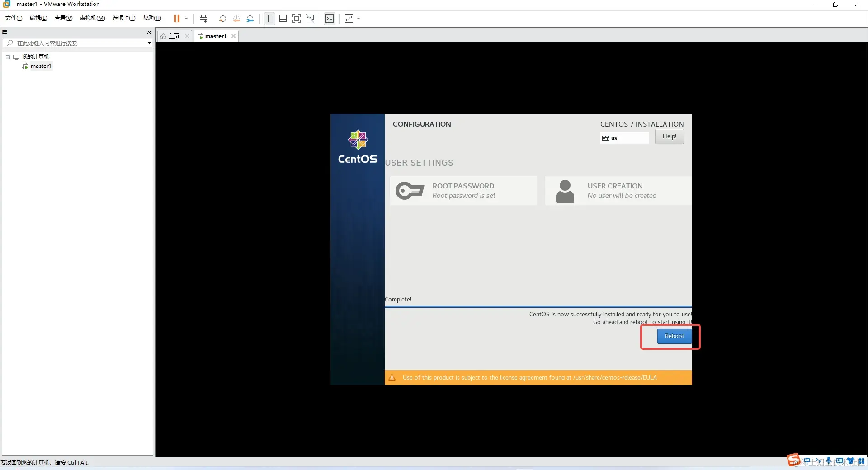The image size is (868, 470).
Task: Collapse the 我的计算机 tree node
Action: click(x=8, y=57)
